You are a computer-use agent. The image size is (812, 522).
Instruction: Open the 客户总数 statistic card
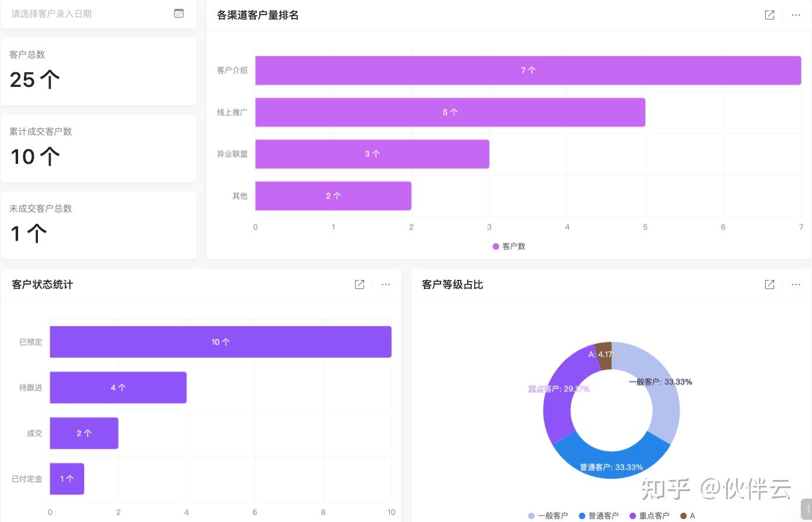click(98, 71)
